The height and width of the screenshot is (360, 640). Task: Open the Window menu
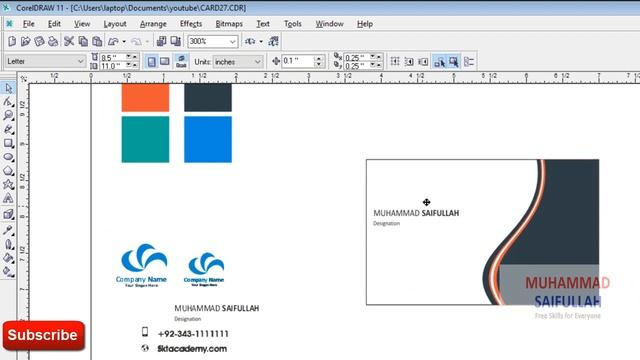(x=329, y=24)
